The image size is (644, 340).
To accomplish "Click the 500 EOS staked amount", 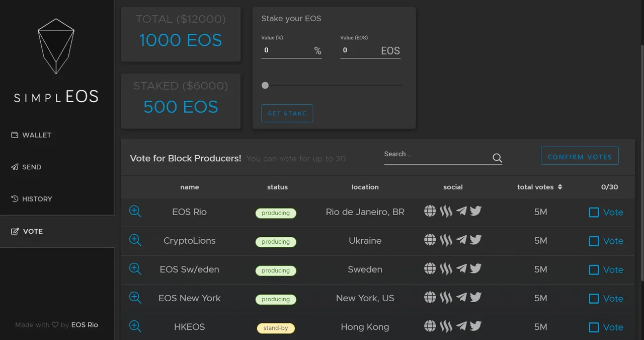I will [181, 107].
